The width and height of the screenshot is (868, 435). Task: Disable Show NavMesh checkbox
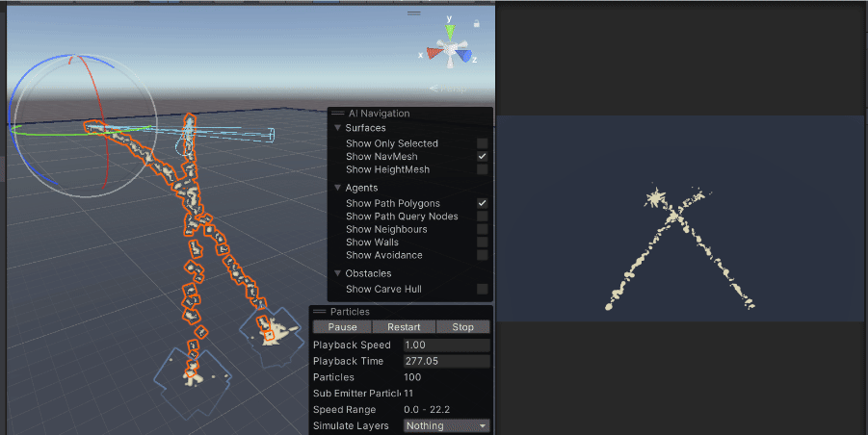coord(482,157)
